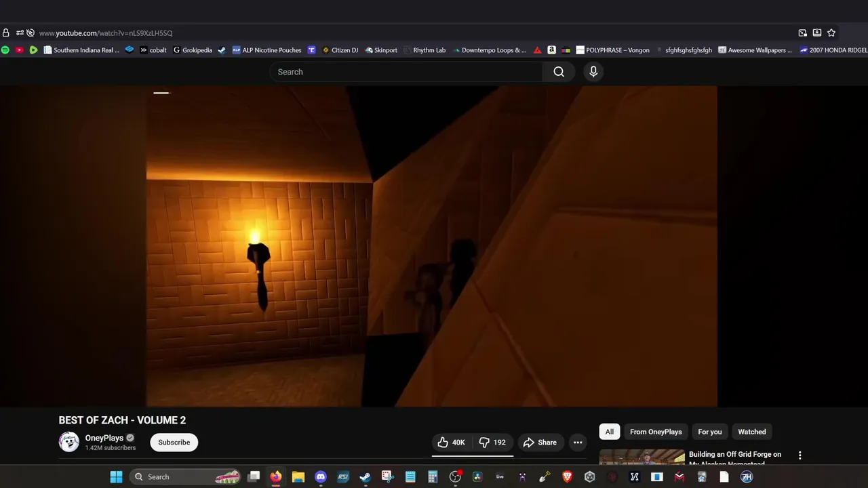The height and width of the screenshot is (488, 868).
Task: Open the Rhythm Lab bookmark
Action: (425, 50)
